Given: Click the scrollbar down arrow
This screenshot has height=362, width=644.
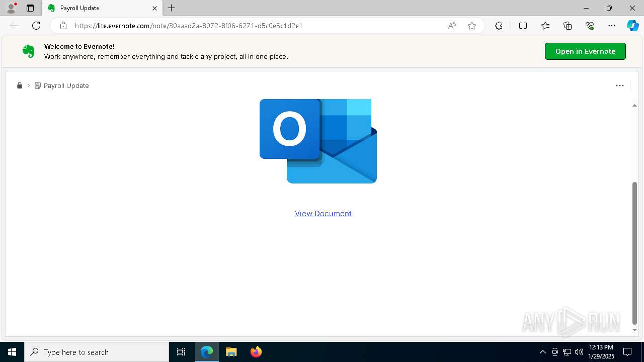Looking at the screenshot, I should [634, 330].
